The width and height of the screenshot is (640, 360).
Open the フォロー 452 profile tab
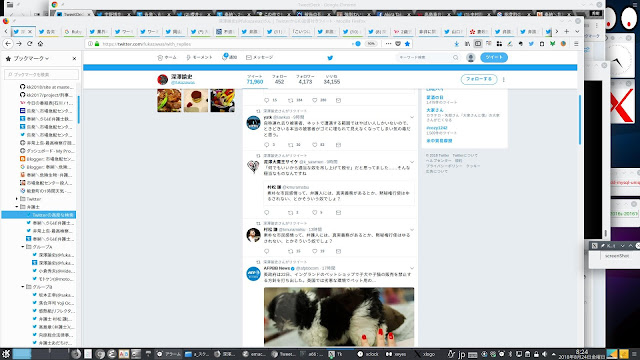point(279,80)
